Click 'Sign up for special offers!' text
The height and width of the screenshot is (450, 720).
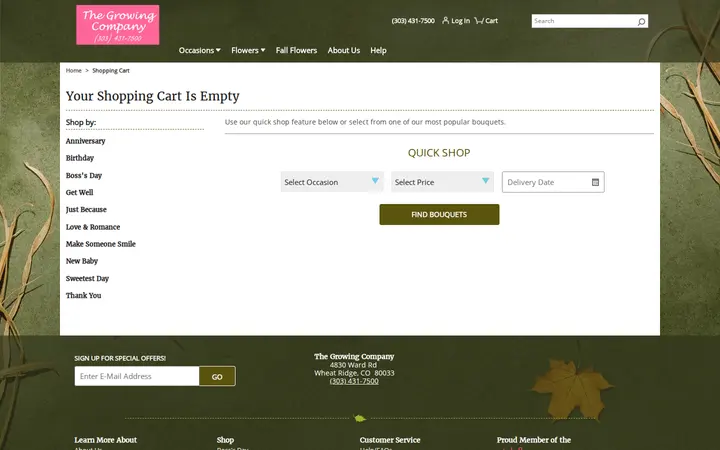pyautogui.click(x=120, y=358)
